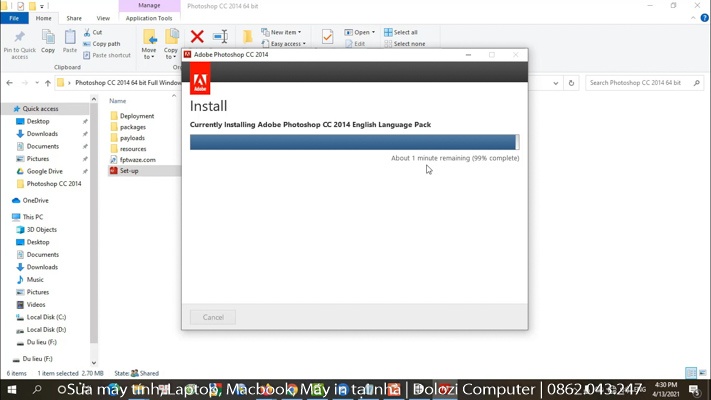The image size is (711, 400).
Task: Click the Adobe logo in installer
Action: 200,79
